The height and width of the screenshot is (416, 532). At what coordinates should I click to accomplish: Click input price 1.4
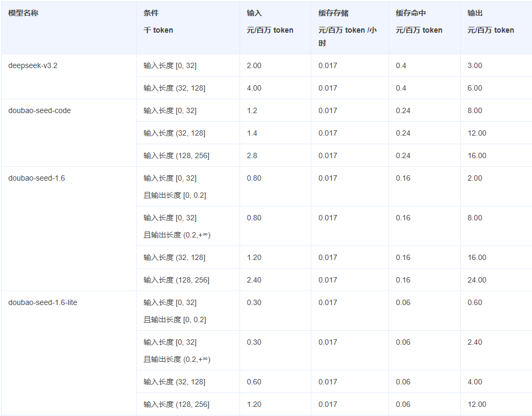click(x=252, y=133)
